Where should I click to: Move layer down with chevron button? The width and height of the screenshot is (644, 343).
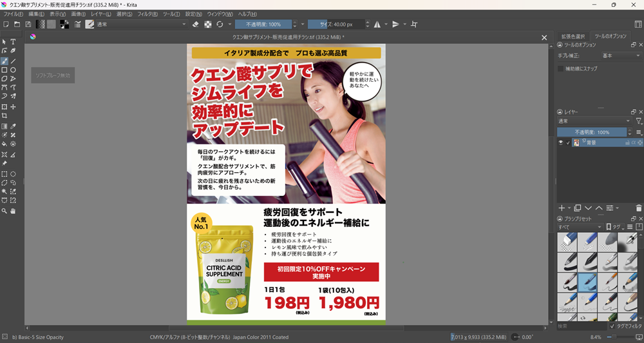click(588, 208)
